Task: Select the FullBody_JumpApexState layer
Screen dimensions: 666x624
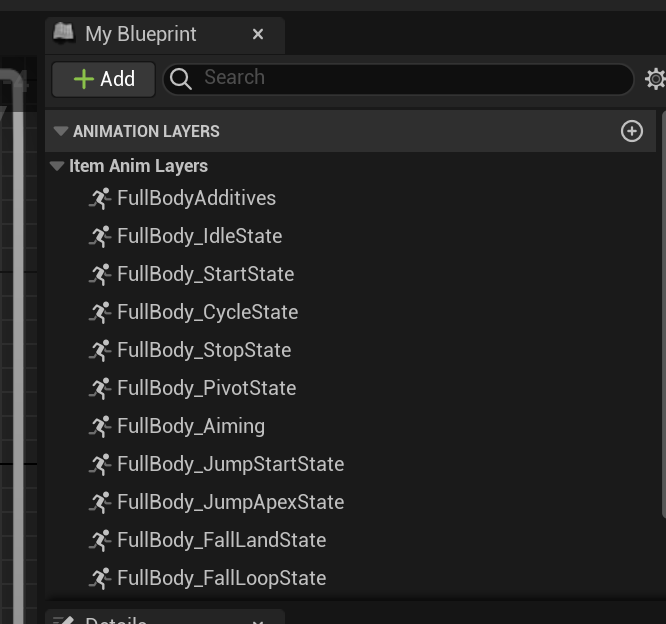Action: [230, 502]
